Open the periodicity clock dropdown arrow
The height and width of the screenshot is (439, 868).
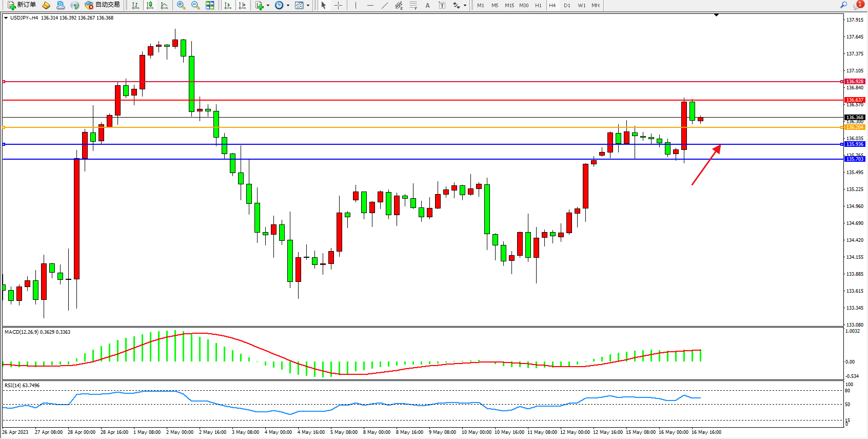(x=288, y=6)
